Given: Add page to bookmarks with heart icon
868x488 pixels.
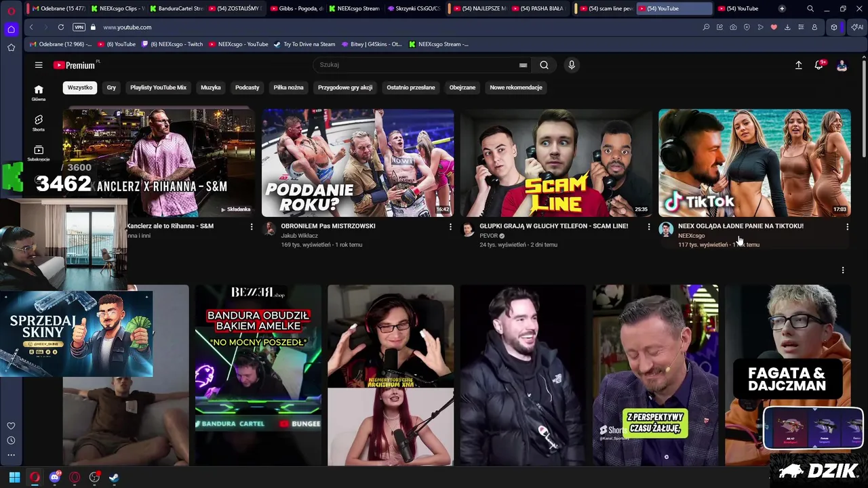Looking at the screenshot, I should (x=774, y=27).
